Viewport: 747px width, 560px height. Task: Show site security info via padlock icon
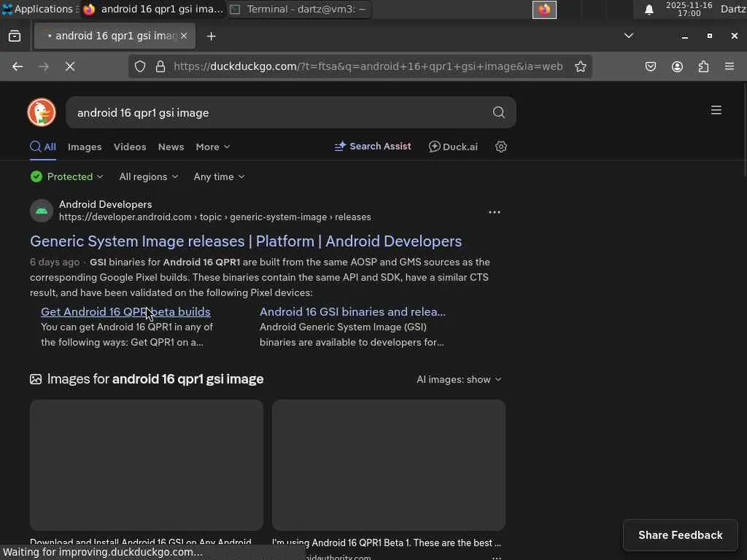pos(160,66)
